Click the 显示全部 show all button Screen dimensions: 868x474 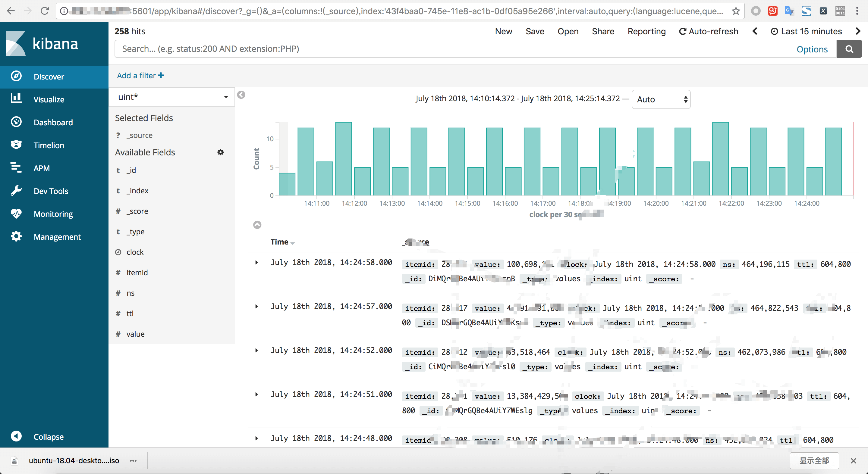coord(814,460)
